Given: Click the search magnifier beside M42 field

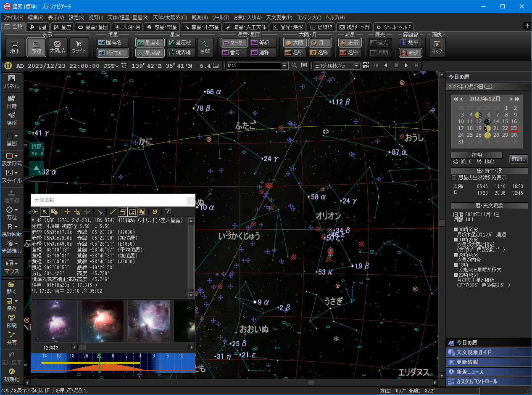Looking at the screenshot, I should tap(294, 66).
